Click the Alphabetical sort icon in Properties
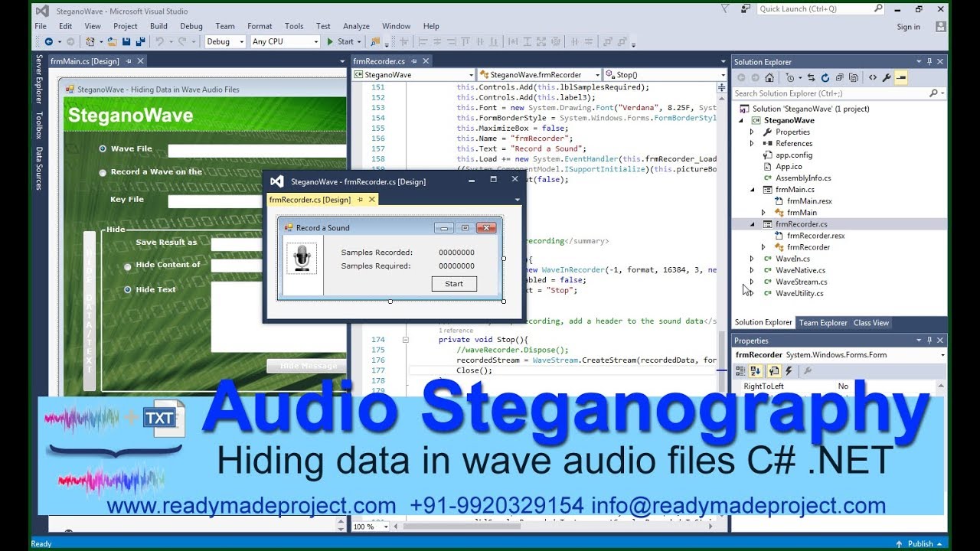Screen dimensions: 980x551 coord(756,370)
